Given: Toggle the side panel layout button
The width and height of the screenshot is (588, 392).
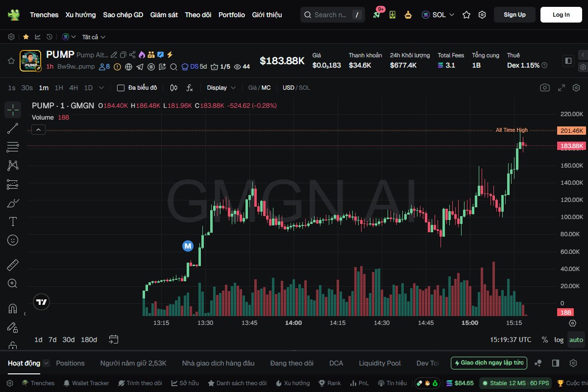Looking at the screenshot, I should [x=568, y=61].
